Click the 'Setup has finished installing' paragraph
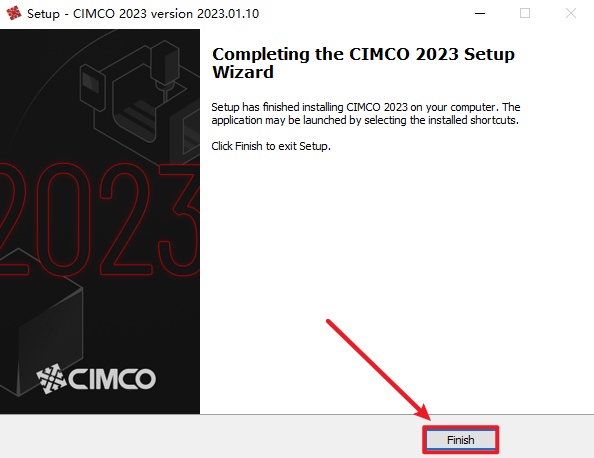 click(x=366, y=114)
